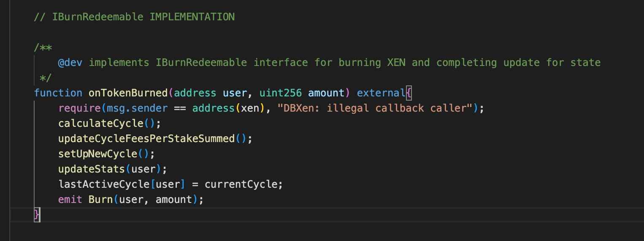Click the require keyword
644x241 pixels.
pyautogui.click(x=79, y=108)
